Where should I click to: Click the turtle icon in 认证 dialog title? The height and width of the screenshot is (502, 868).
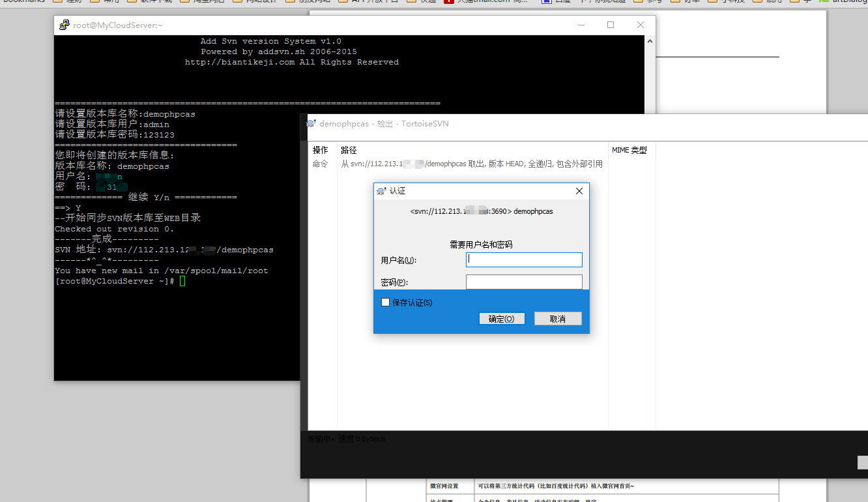(381, 191)
